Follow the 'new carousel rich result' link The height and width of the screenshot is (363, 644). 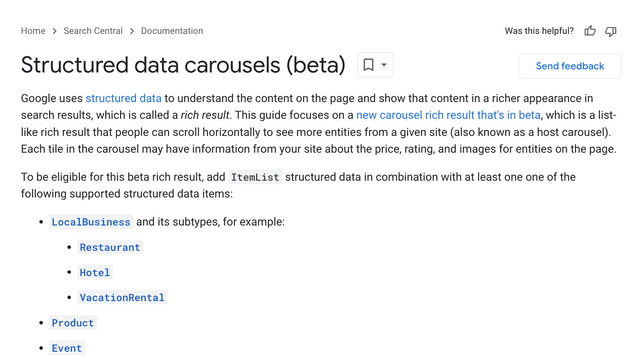pyautogui.click(x=448, y=115)
